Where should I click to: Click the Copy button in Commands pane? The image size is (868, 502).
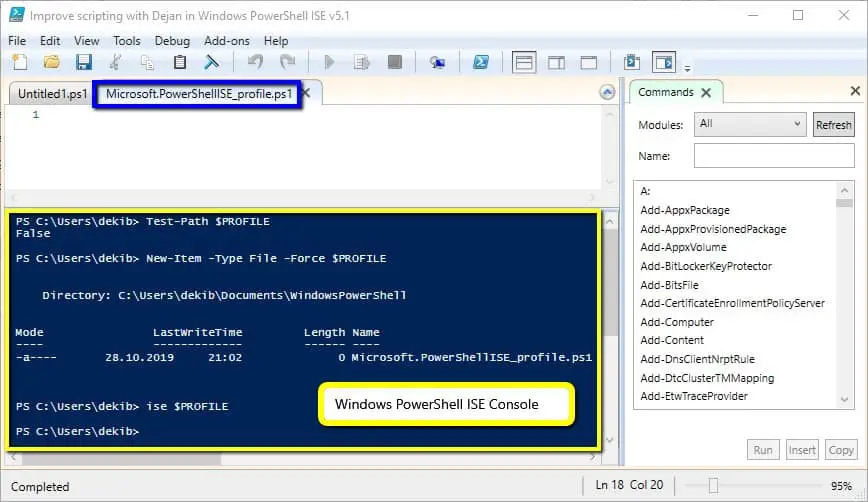(x=840, y=450)
